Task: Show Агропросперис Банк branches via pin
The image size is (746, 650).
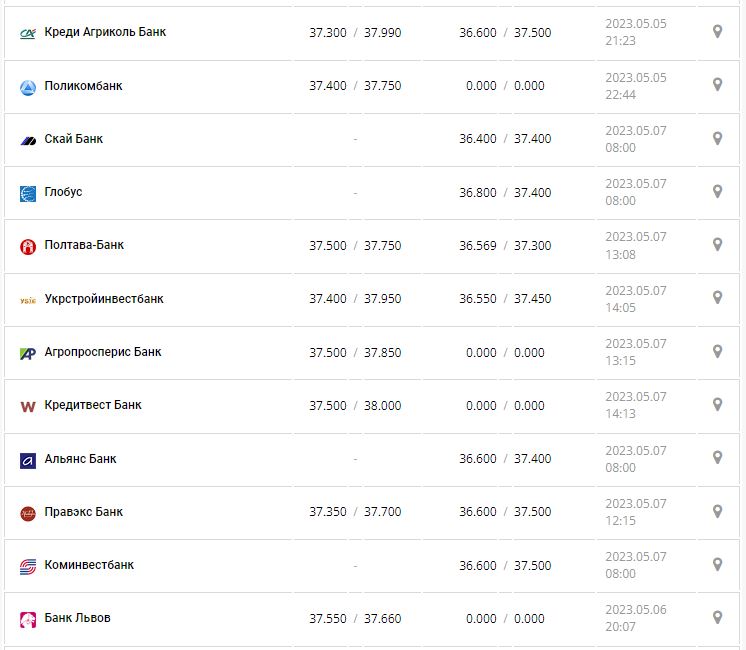Action: coord(717,351)
